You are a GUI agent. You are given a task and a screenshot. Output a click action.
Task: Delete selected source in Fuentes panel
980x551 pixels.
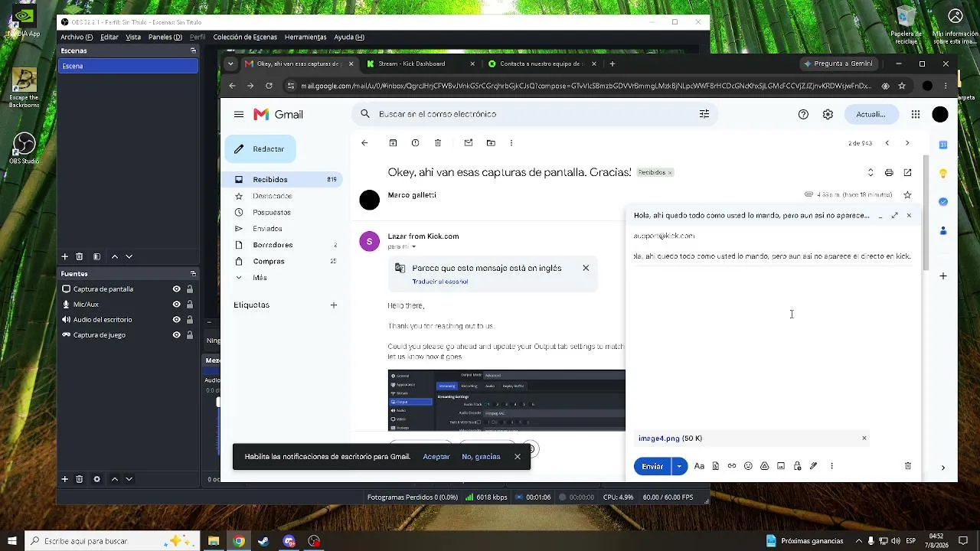pyautogui.click(x=79, y=479)
